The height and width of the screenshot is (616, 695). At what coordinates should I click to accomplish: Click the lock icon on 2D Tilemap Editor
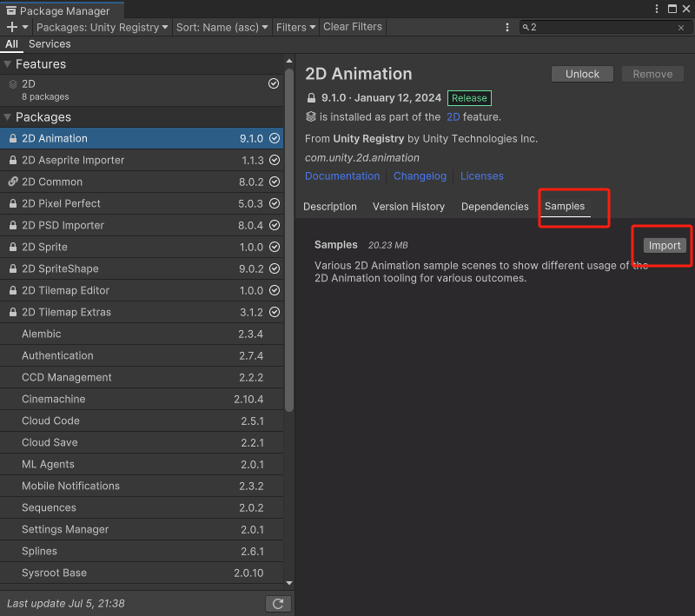click(13, 290)
